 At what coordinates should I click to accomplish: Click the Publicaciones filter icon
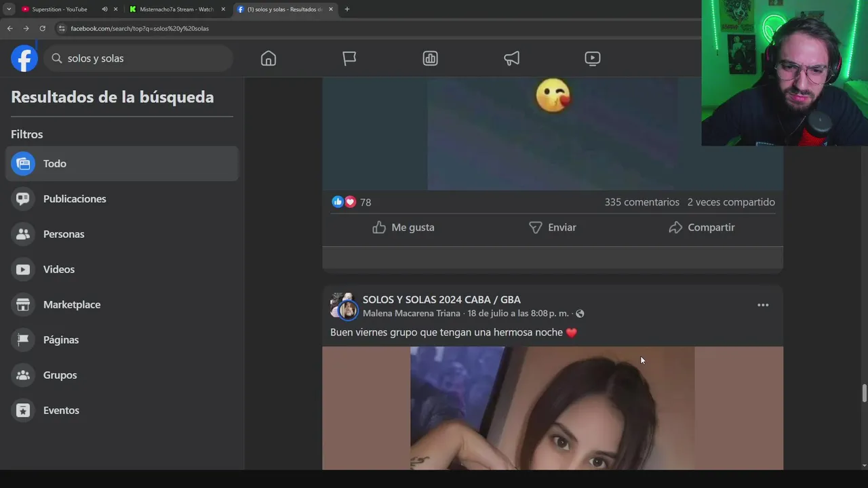pos(23,199)
